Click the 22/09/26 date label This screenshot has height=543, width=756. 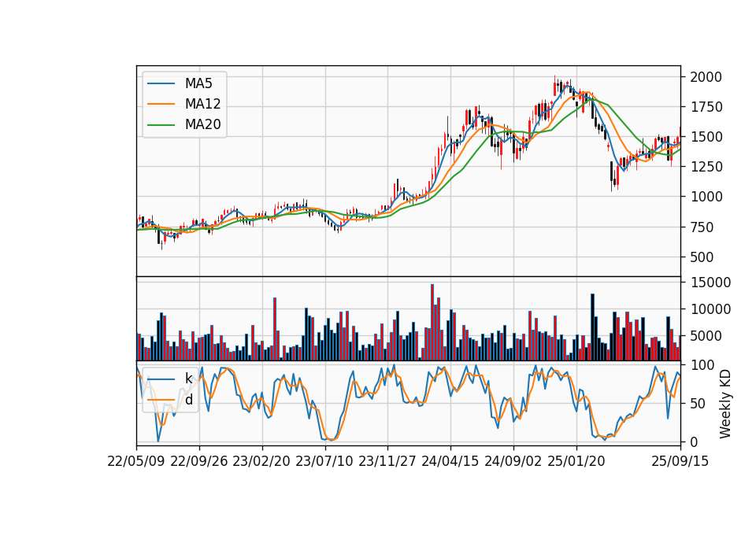199,461
